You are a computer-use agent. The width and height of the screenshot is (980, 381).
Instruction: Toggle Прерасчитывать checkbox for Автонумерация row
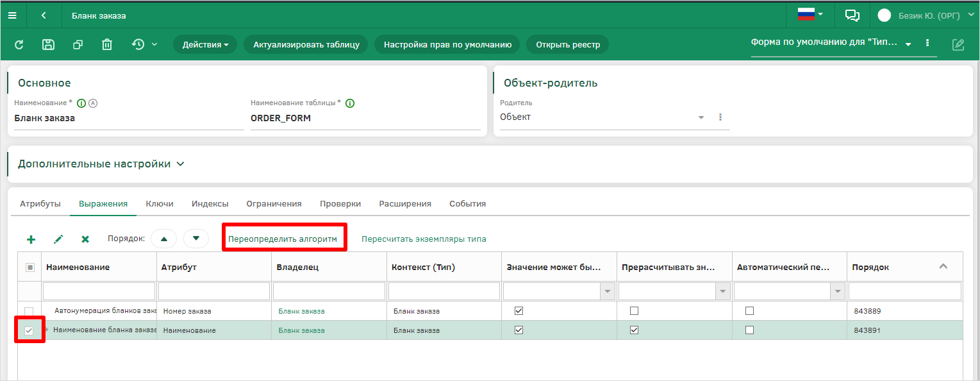coord(634,310)
